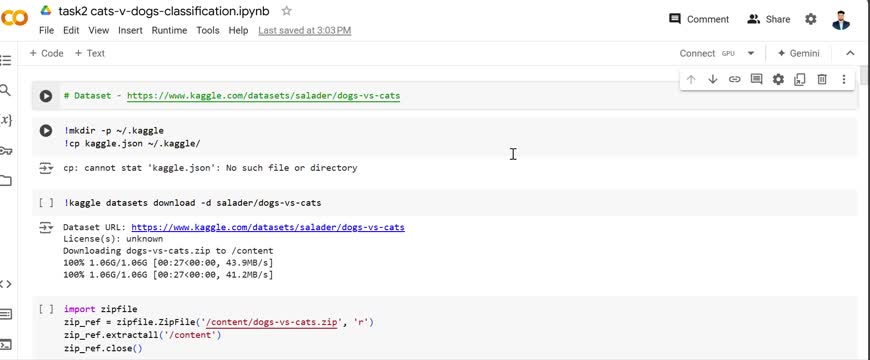870x360 pixels.
Task: Toggle run bracket of import zipfile cell
Action: pyautogui.click(x=46, y=309)
